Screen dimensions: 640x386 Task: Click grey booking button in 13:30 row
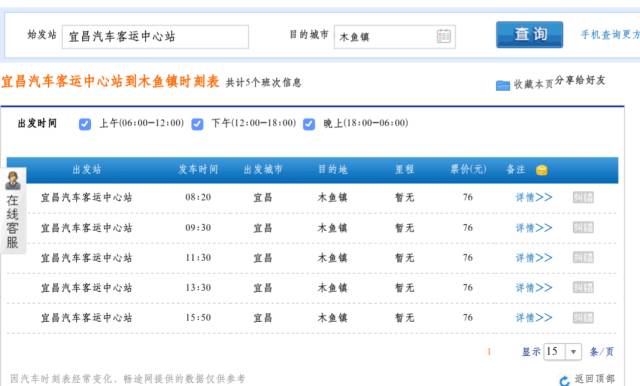[x=583, y=288]
